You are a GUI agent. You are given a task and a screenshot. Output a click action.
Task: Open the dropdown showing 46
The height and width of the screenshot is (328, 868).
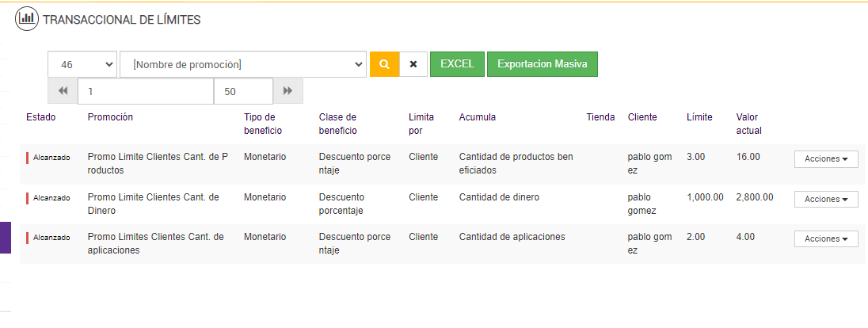[82, 64]
